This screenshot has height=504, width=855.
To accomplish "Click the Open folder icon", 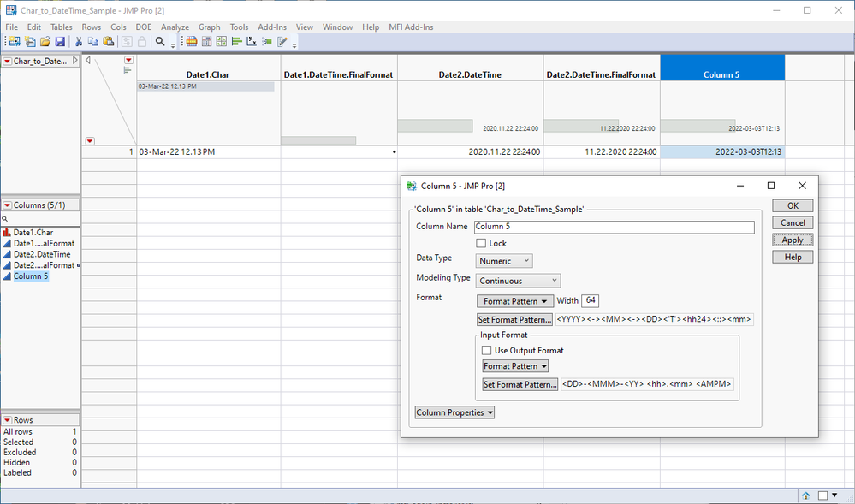I will (x=45, y=41).
